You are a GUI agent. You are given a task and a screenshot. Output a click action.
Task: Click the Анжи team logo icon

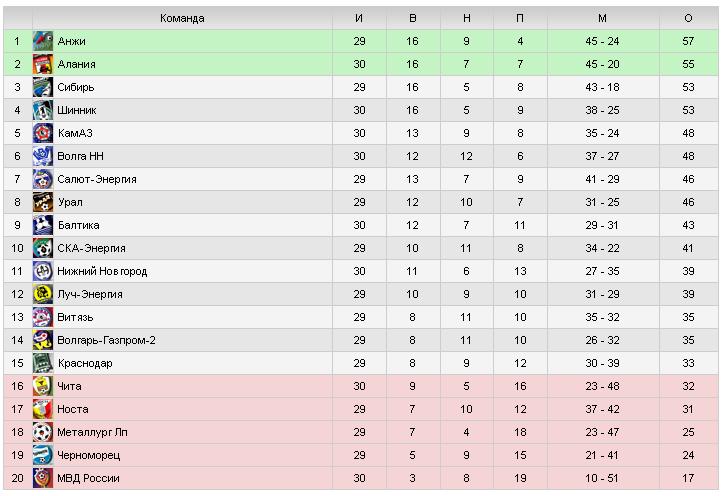(x=43, y=41)
